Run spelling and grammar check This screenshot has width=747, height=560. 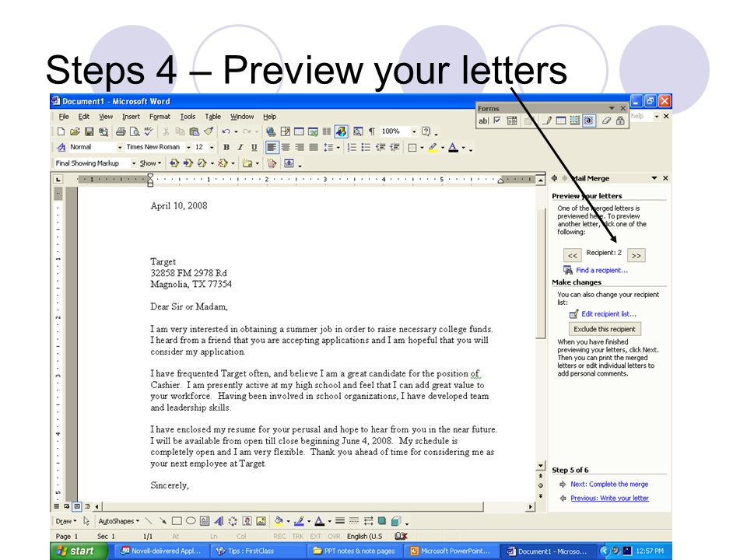(x=149, y=131)
